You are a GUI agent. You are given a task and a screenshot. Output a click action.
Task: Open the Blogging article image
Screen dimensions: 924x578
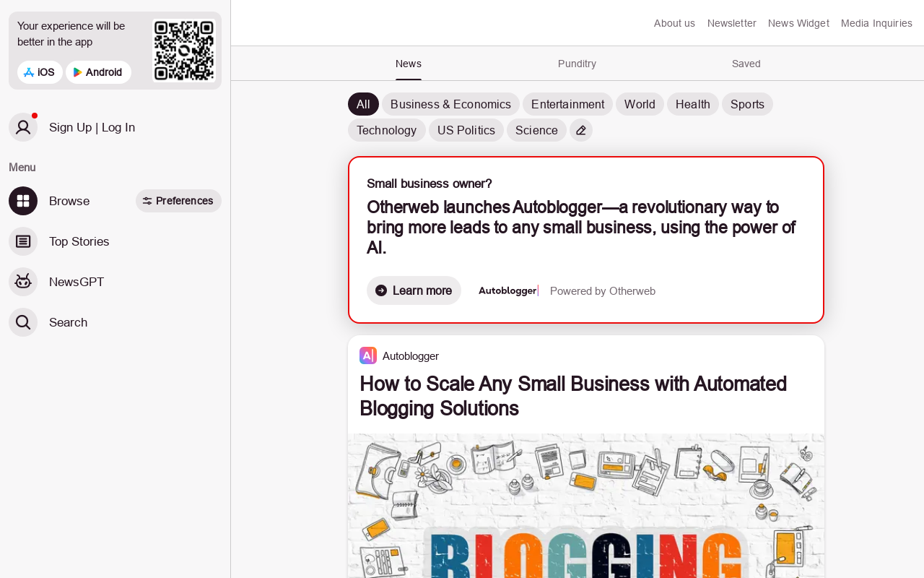(586, 506)
